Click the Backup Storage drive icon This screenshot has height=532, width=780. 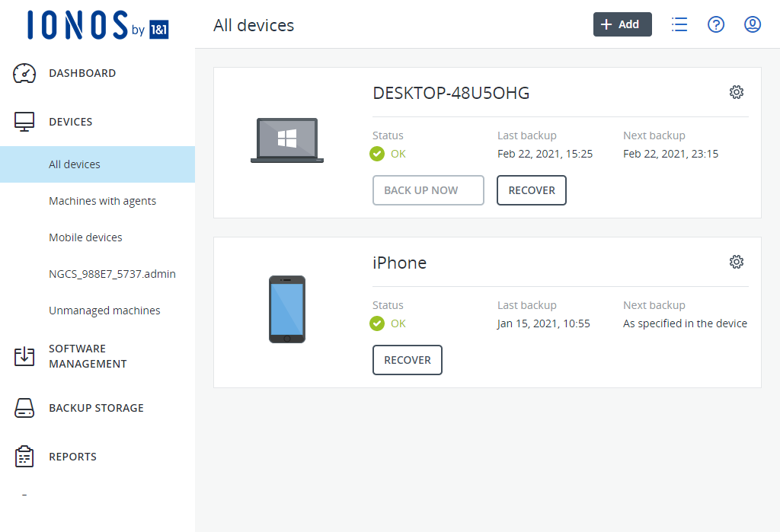pyautogui.click(x=25, y=408)
